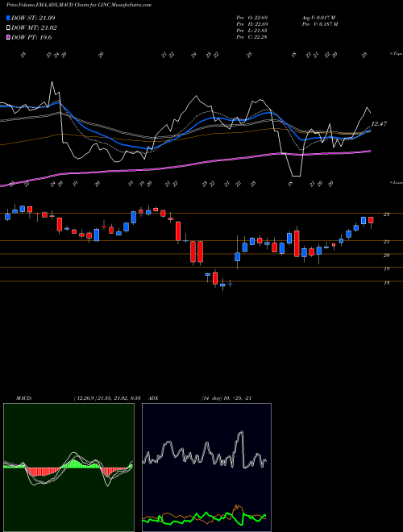The width and height of the screenshot is (403, 532).
Task: Click the 'DOW ST: 21.09' legend text
Action: click(x=33, y=18)
